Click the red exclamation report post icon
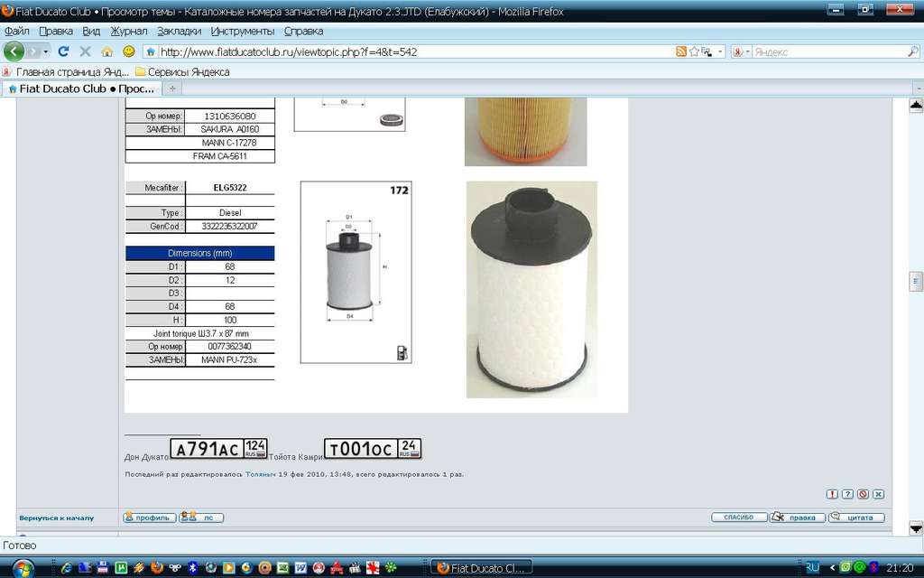 pos(832,494)
